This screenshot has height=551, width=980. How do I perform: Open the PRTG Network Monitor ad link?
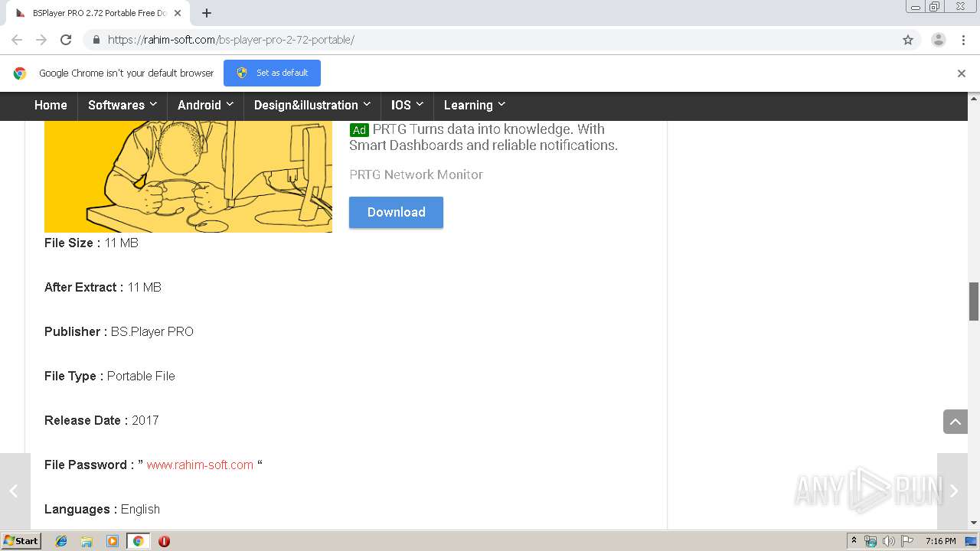(416, 174)
